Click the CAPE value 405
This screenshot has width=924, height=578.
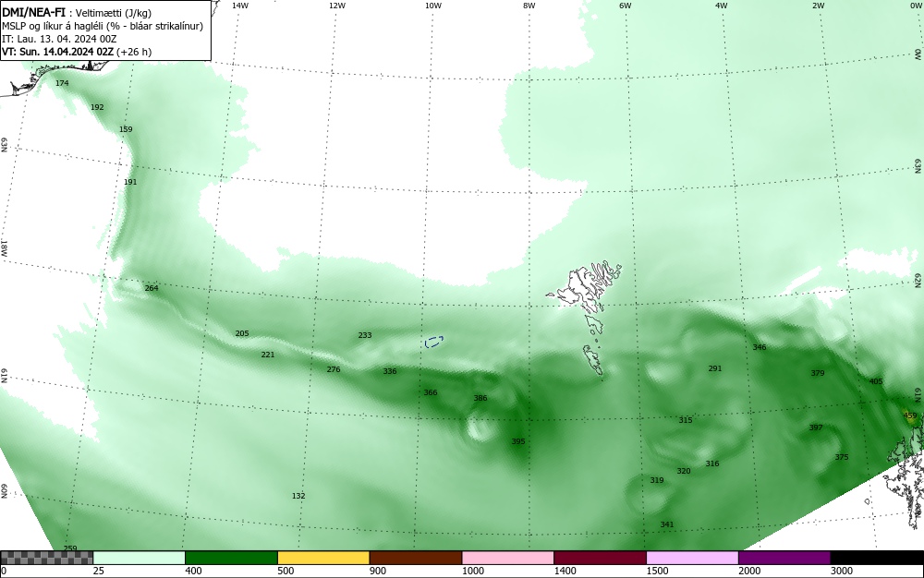tap(876, 380)
